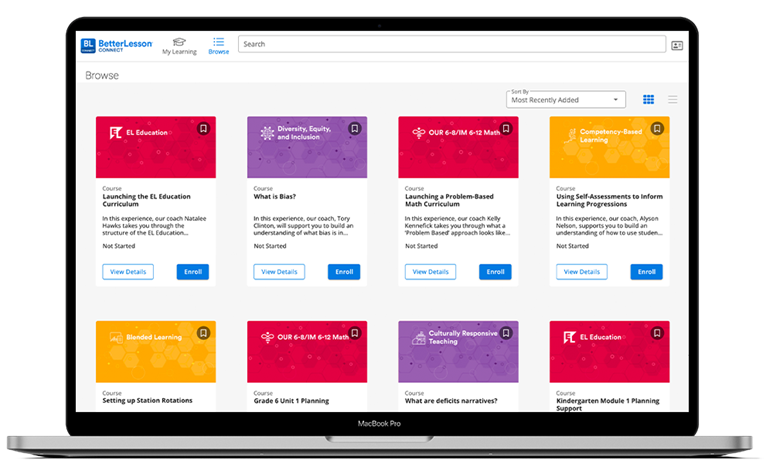Enroll in What is Bias? course

click(x=344, y=272)
